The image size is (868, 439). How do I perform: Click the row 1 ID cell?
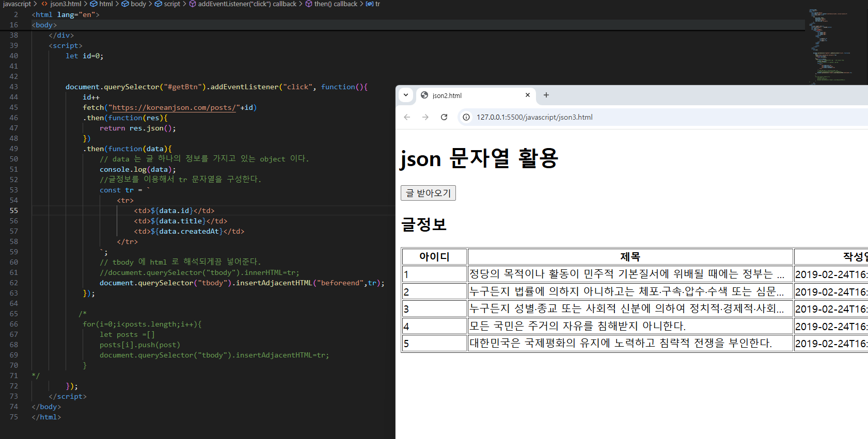click(x=435, y=274)
